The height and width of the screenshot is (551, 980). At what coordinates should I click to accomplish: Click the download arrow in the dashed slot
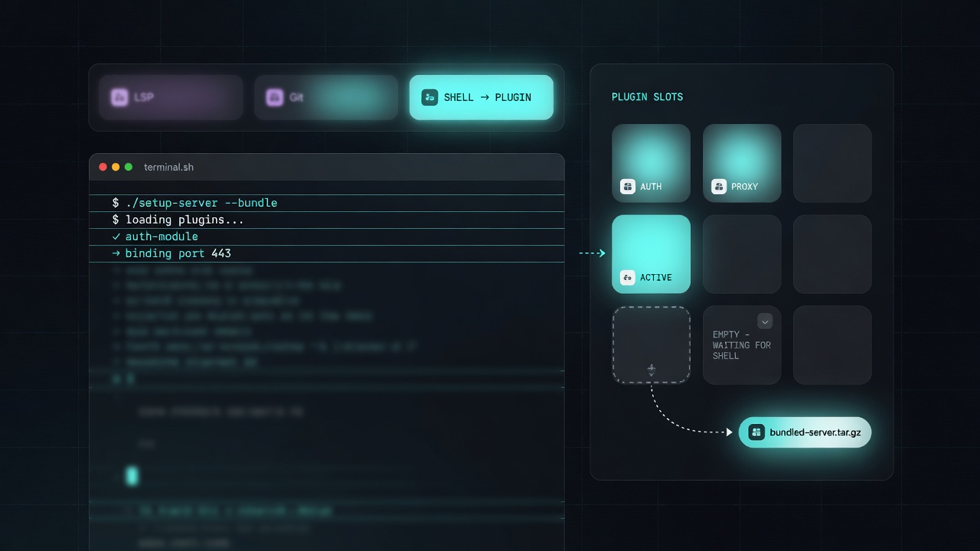tap(652, 370)
